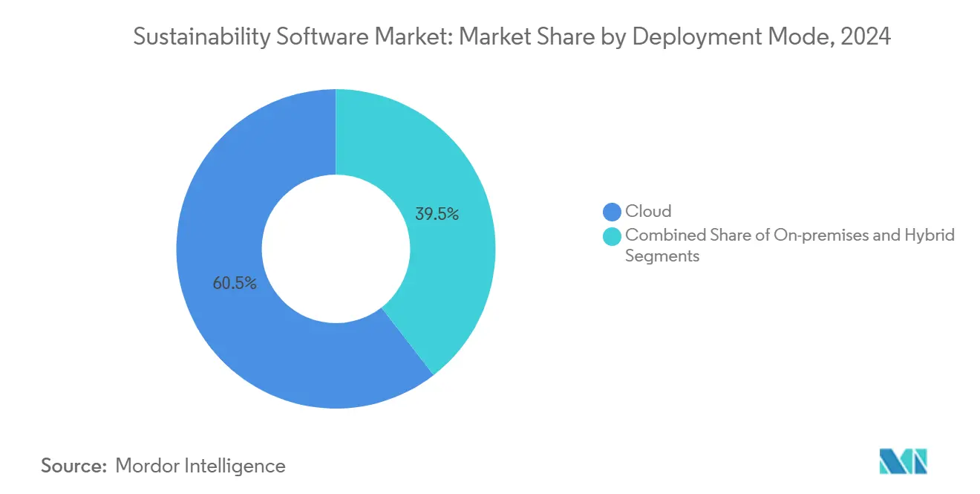Open the Mordor Intelligence source text
Image resolution: width=980 pixels, height=494 pixels.
(200, 466)
